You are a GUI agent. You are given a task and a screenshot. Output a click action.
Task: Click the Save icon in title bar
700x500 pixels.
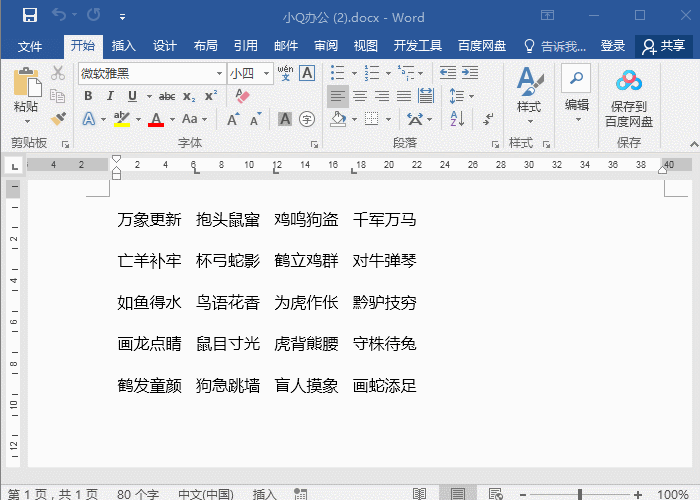(x=30, y=17)
